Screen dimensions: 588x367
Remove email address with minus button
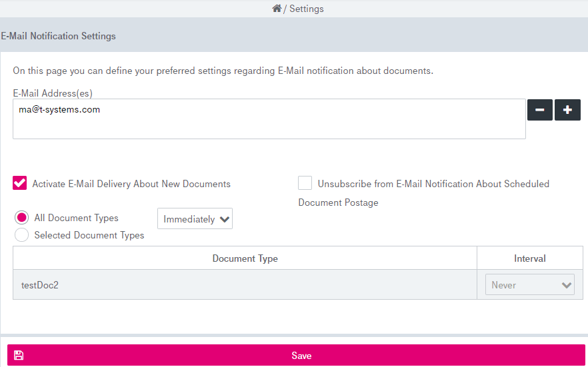[x=539, y=110]
